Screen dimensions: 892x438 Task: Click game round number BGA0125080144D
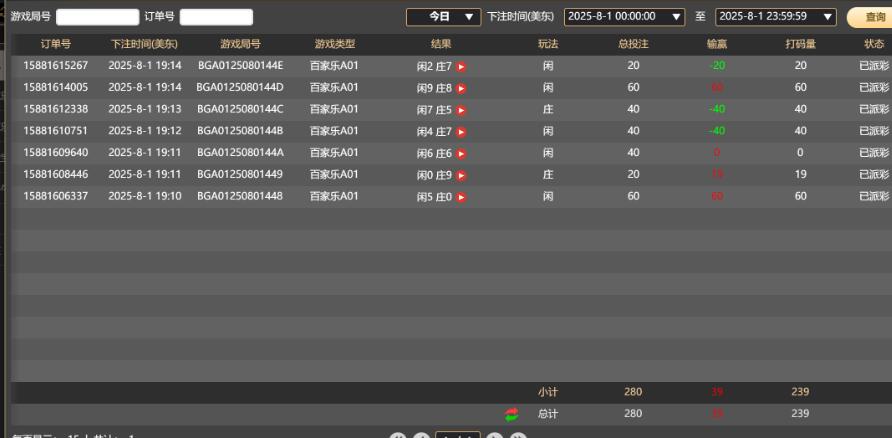240,88
